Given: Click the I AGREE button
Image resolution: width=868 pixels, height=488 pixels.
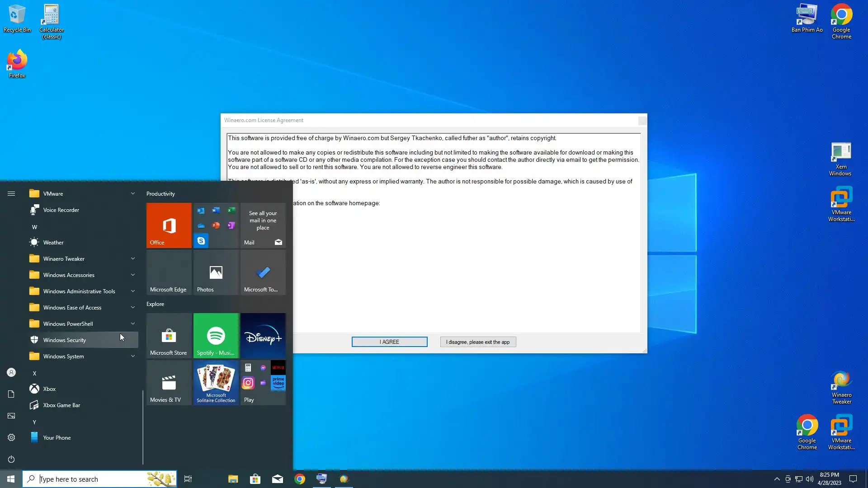Looking at the screenshot, I should pyautogui.click(x=389, y=342).
